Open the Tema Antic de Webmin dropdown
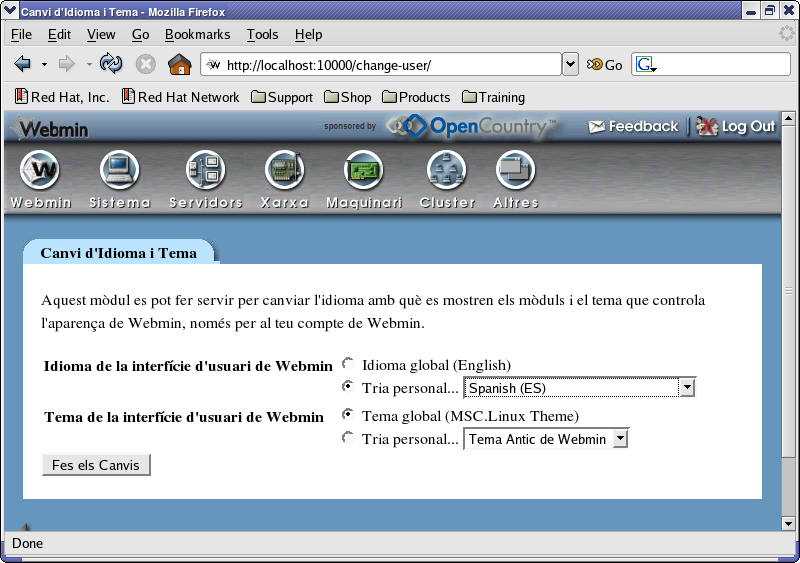Viewport: 800px width, 563px height. click(546, 439)
